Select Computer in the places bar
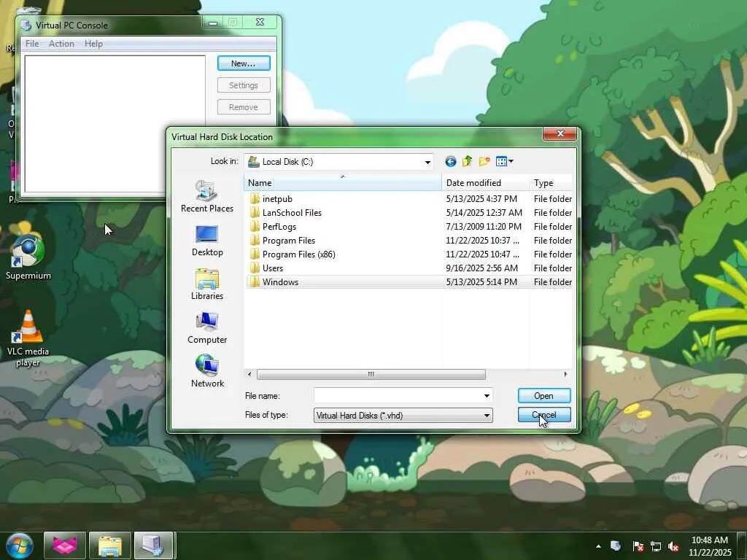The height and width of the screenshot is (560, 747). (207, 328)
